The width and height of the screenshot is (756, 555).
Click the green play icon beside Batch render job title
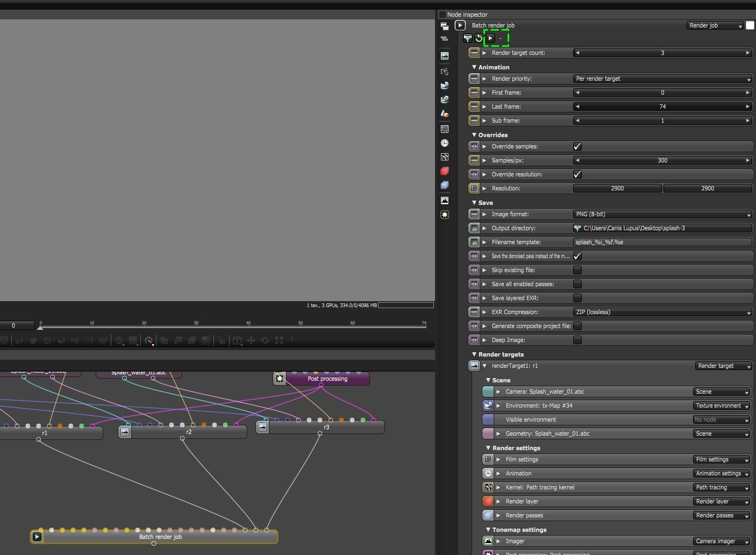click(460, 25)
